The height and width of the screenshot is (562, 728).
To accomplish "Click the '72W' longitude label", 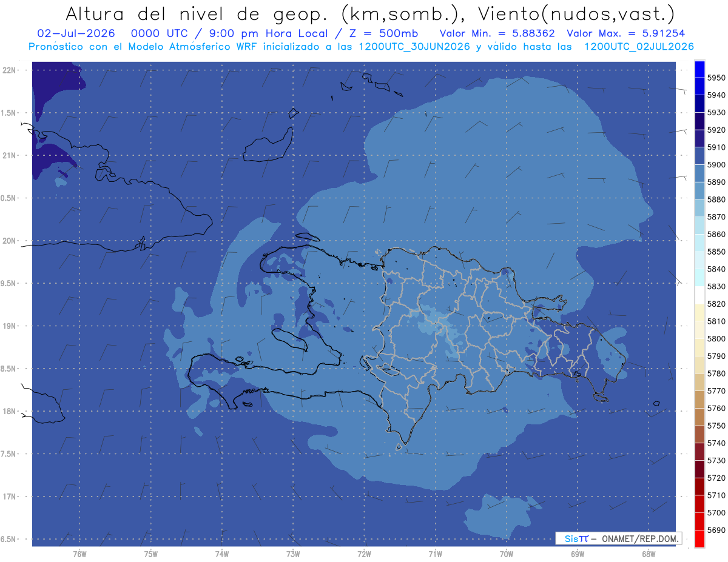I will (364, 555).
